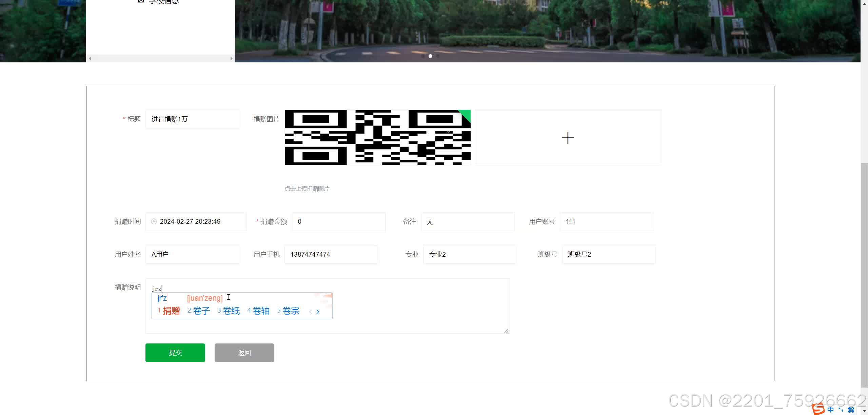Click clock icon in donation time field
The image size is (868, 415).
pyautogui.click(x=154, y=221)
